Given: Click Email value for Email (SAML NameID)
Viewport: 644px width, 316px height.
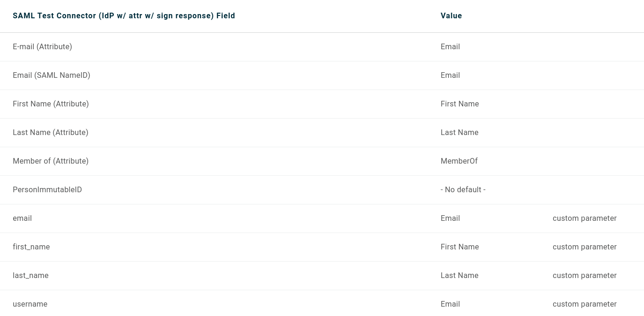Looking at the screenshot, I should pyautogui.click(x=450, y=75).
